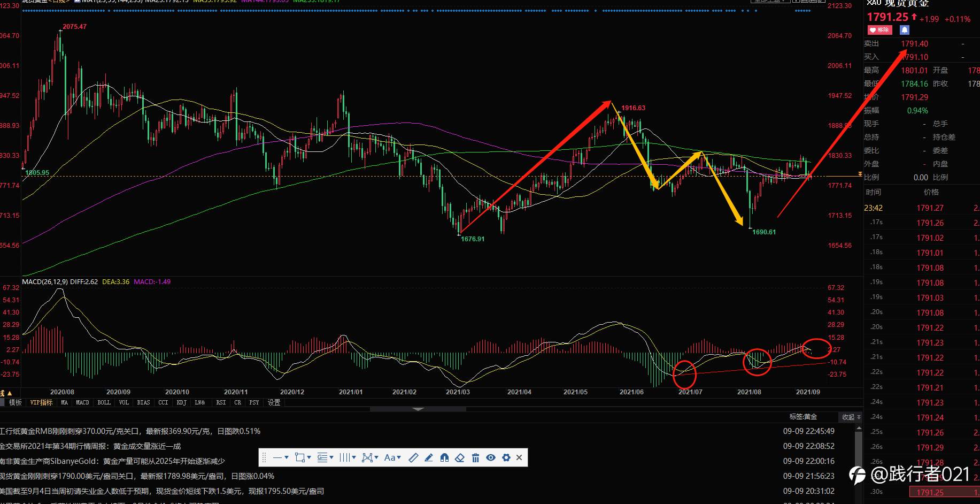Select the LW& indicator tab
980x504 pixels.
200,402
